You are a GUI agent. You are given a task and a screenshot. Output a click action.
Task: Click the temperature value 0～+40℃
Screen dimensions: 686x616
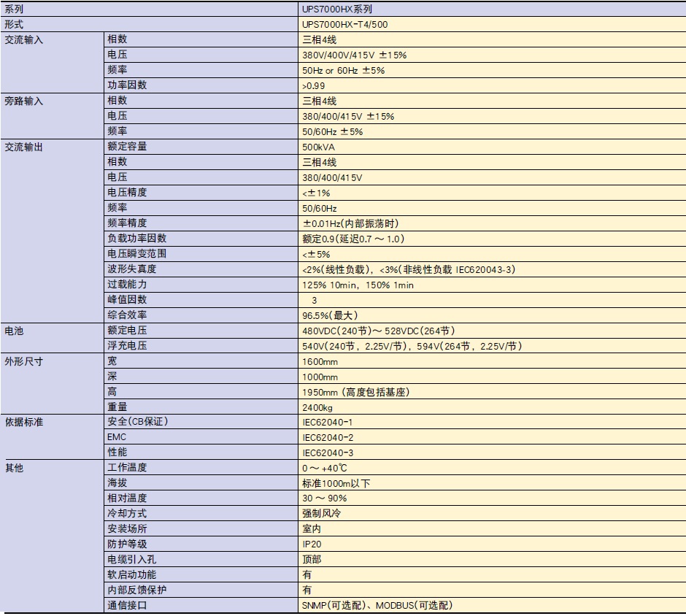click(325, 468)
